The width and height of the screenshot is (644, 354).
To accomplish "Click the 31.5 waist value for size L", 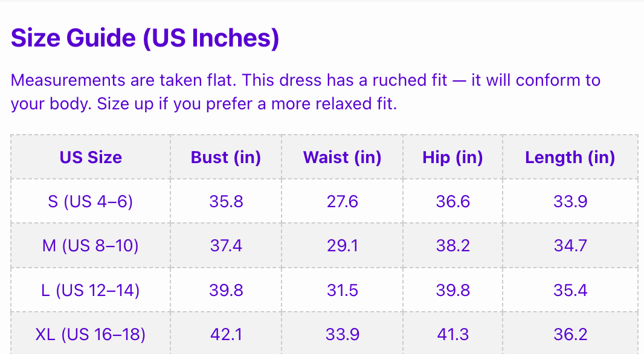I will [342, 290].
